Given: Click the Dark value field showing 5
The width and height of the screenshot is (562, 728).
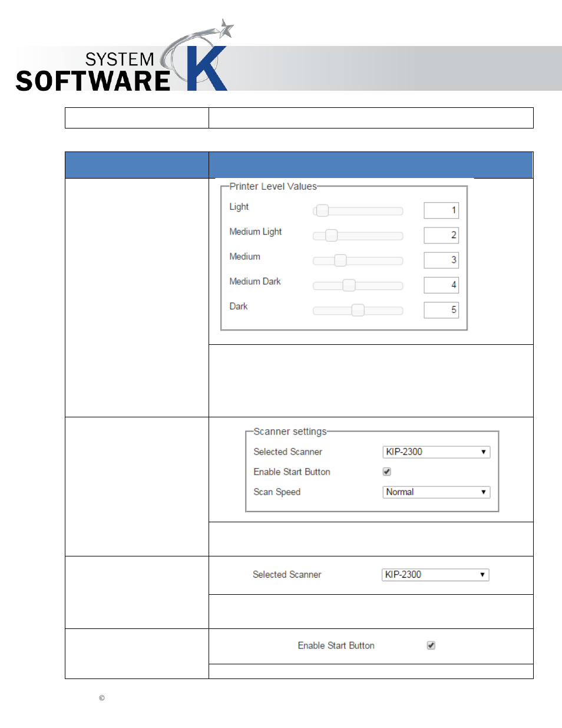Looking at the screenshot, I should 441,310.
